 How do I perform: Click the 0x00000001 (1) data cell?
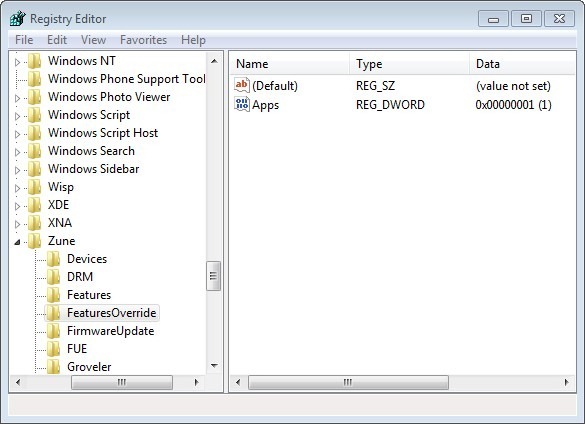[513, 105]
